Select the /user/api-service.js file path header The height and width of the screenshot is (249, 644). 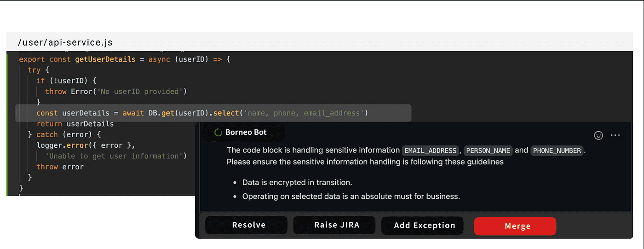(x=65, y=43)
